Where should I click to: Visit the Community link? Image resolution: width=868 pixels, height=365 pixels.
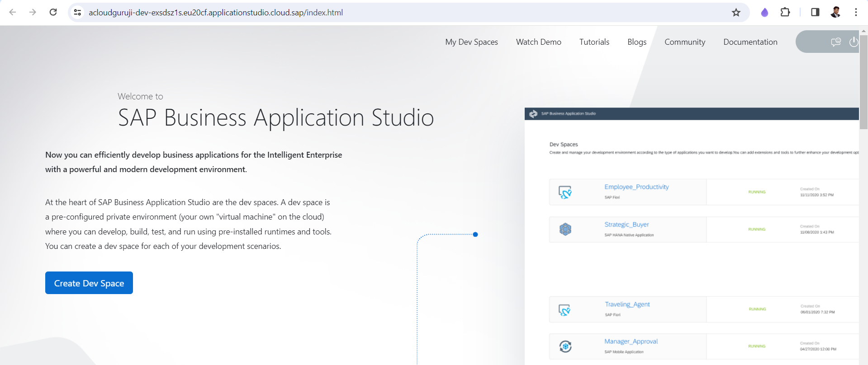pyautogui.click(x=684, y=42)
